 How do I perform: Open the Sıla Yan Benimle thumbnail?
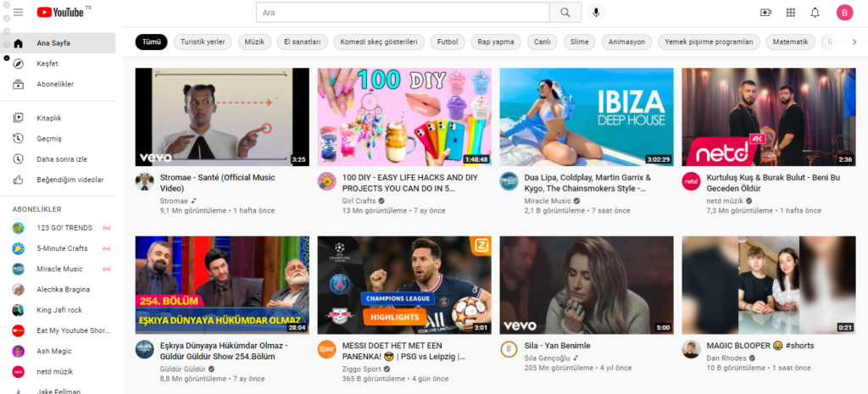pos(587,285)
